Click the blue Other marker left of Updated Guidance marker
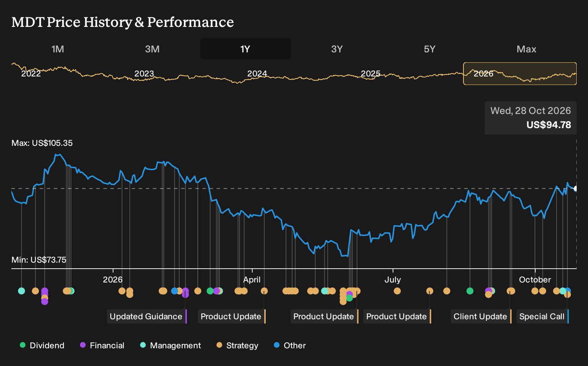 pyautogui.click(x=174, y=291)
